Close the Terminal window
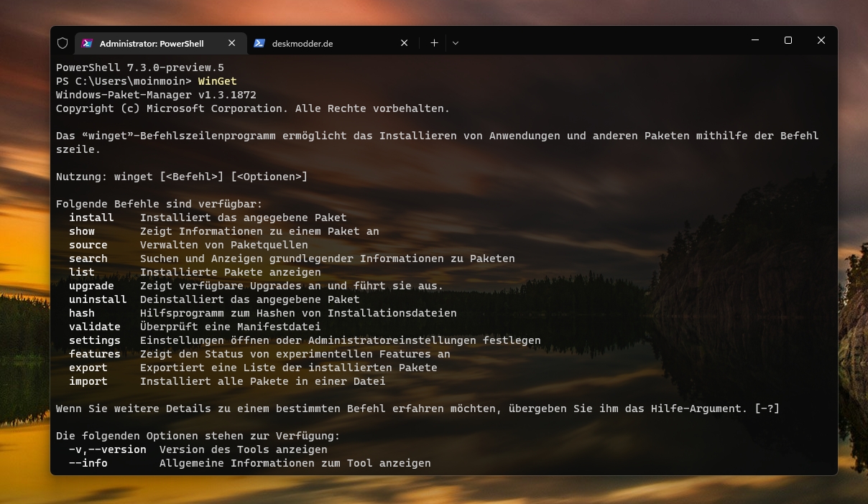 coord(821,41)
